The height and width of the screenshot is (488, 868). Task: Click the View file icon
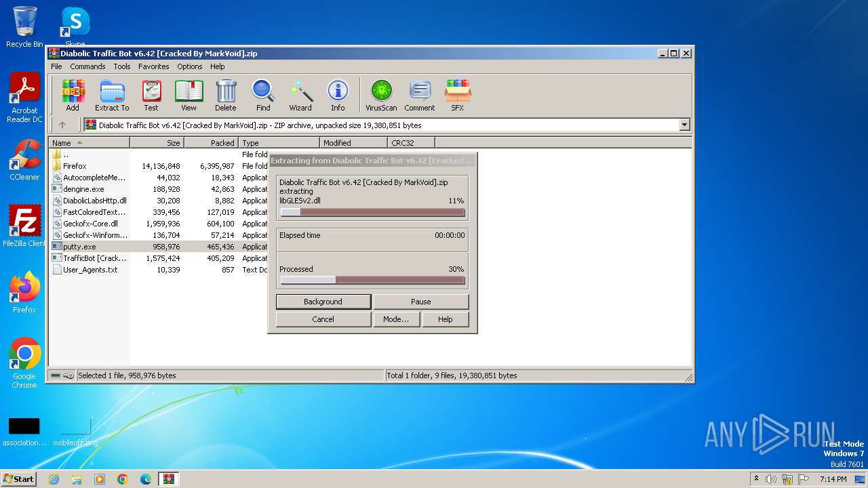[x=189, y=95]
